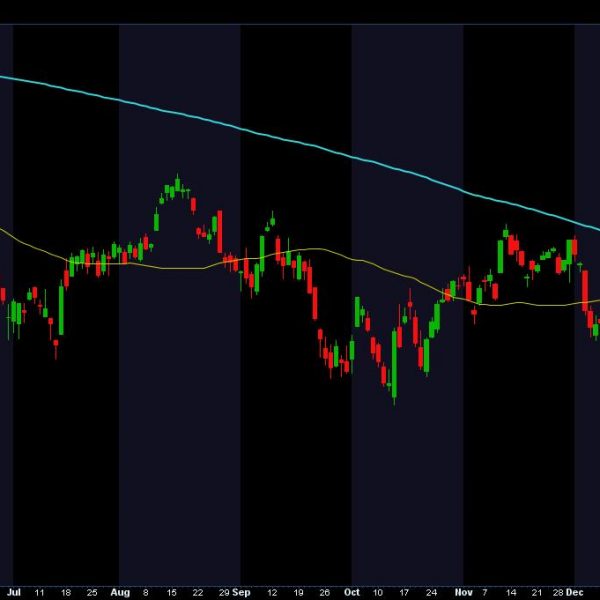Click the date label 21 on the axis
Image resolution: width=600 pixels, height=600 pixels.
[537, 593]
